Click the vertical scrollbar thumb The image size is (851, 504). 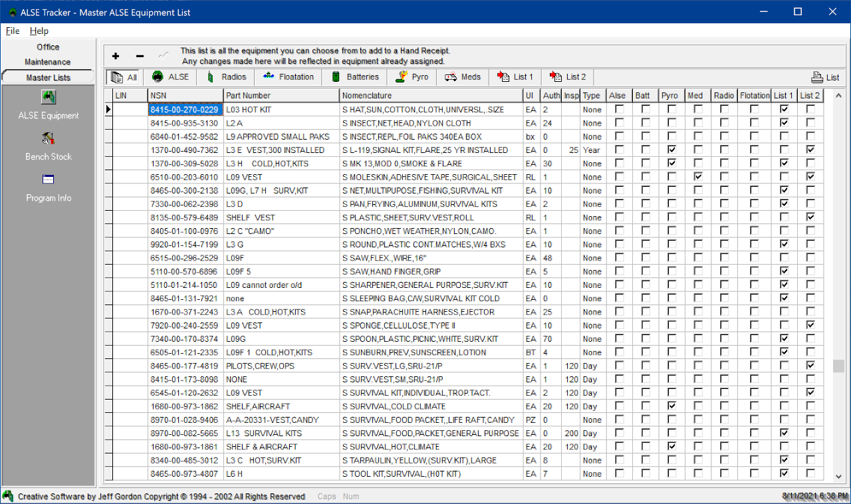(x=838, y=366)
